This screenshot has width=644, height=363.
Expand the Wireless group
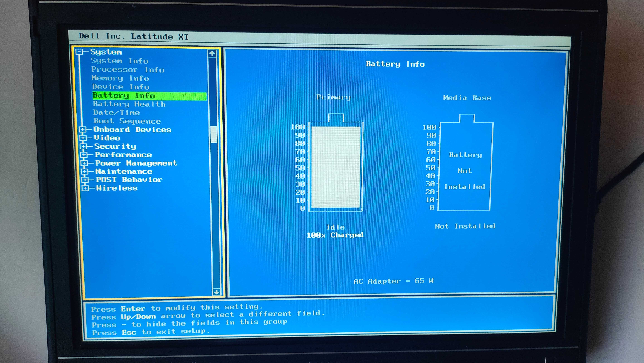85,188
